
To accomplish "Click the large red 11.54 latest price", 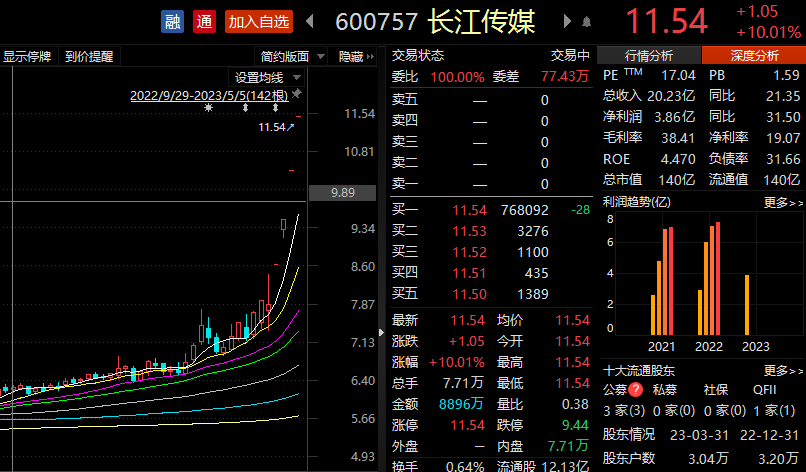I will (666, 22).
